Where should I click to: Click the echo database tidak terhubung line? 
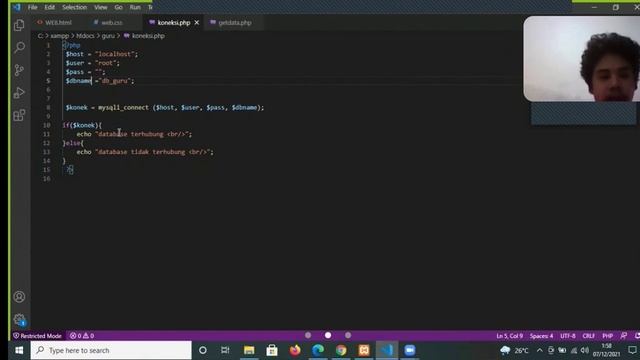click(145, 152)
